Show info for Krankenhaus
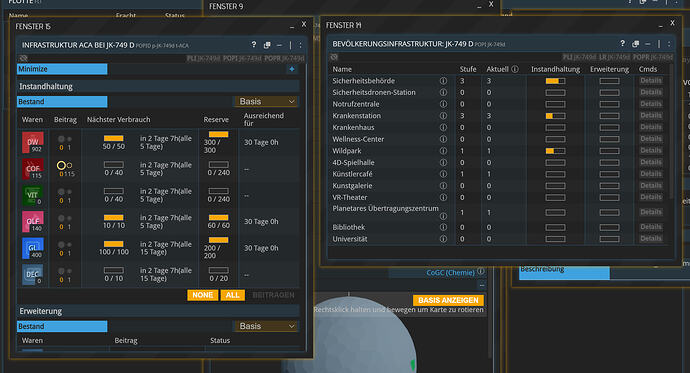The image size is (690, 373). point(443,128)
